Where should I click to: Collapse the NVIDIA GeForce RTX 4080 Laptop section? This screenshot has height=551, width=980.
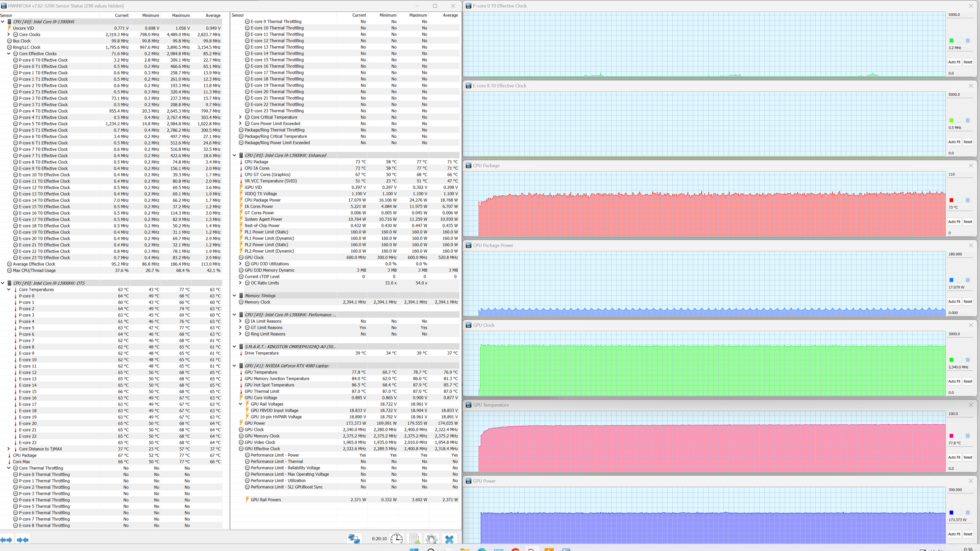(x=234, y=366)
